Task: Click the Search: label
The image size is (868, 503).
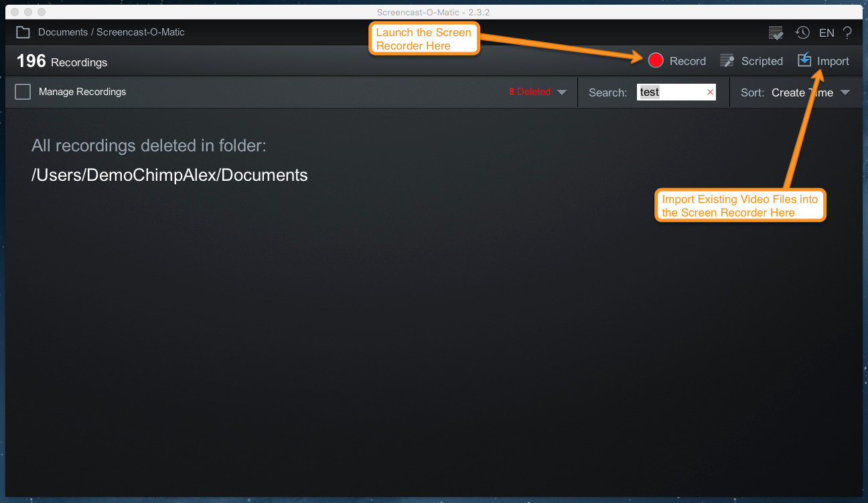Action: pos(608,92)
